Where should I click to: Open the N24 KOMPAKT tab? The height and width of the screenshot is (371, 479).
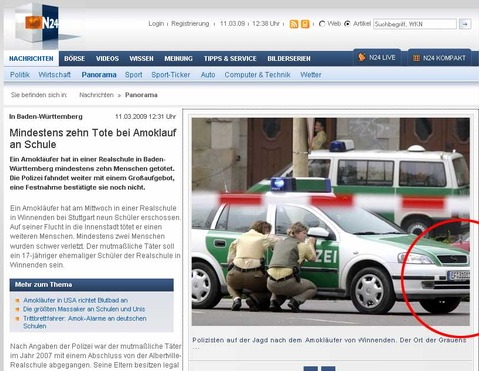click(x=440, y=58)
